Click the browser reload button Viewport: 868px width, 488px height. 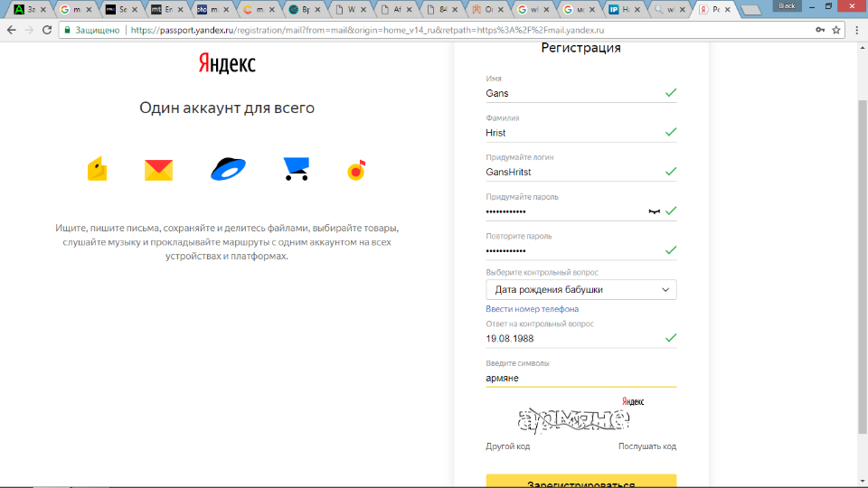(x=47, y=30)
